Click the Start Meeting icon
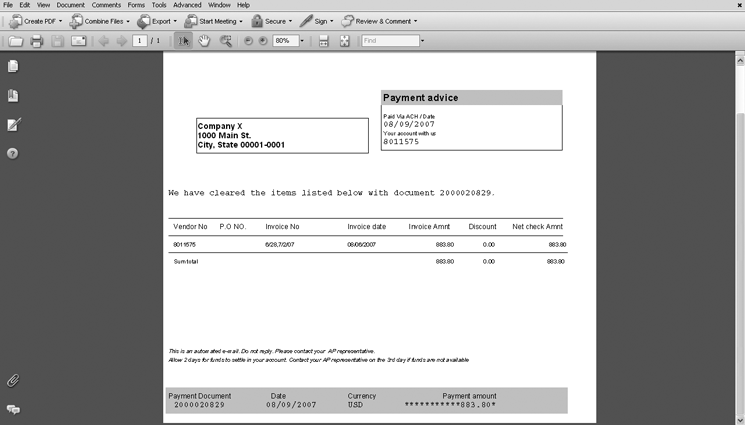745x425 pixels. click(x=191, y=21)
